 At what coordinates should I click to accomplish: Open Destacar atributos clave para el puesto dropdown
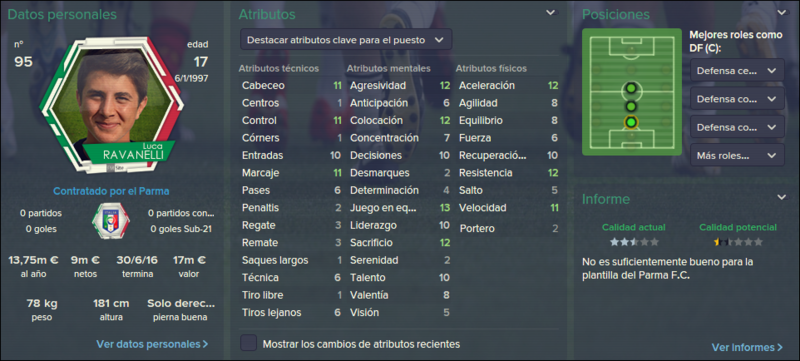click(x=346, y=39)
